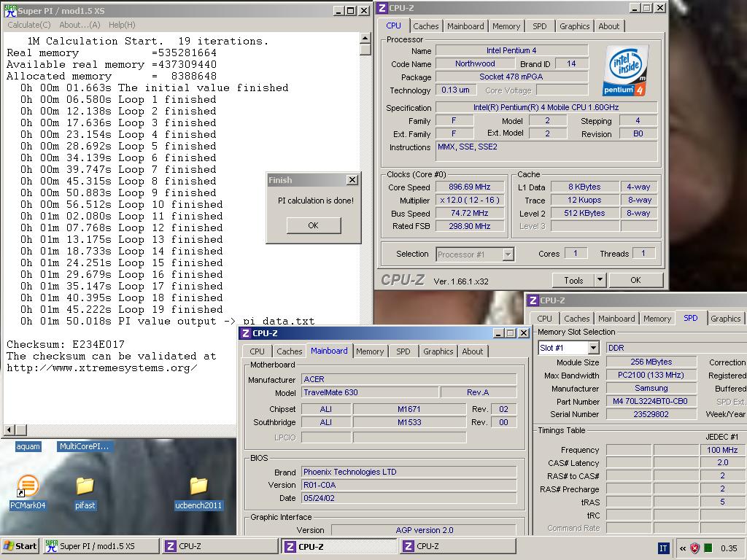The image size is (747, 560).
Task: Click the green system tray icon
Action: (708, 548)
